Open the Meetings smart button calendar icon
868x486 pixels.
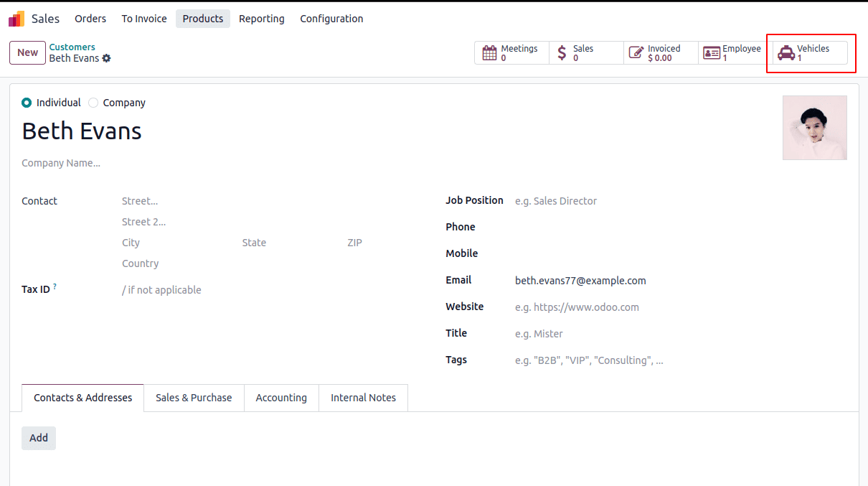click(x=489, y=52)
